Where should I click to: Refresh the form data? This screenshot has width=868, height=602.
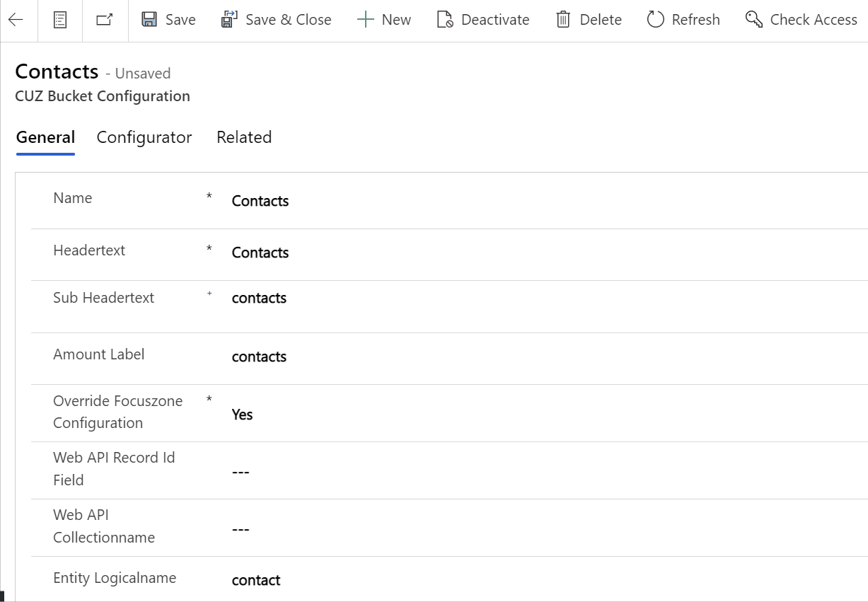[x=682, y=19]
